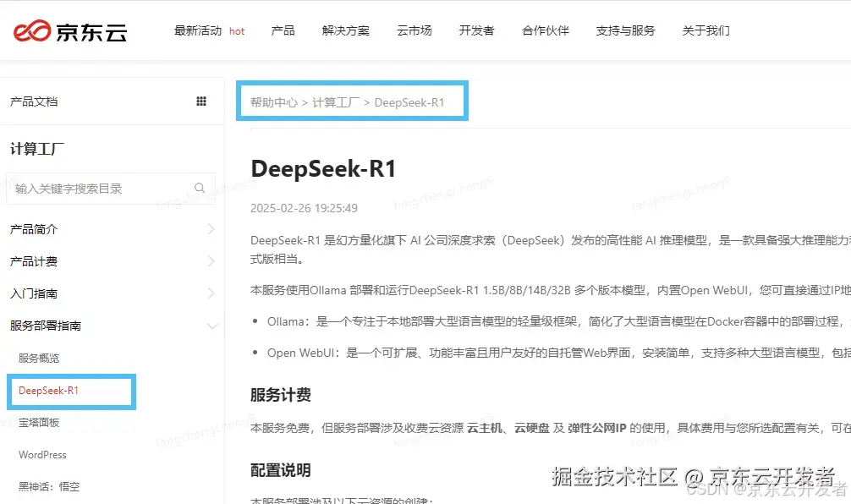
Task: Click the 2025-02-26 19:25:49 timestamp
Action: 304,208
